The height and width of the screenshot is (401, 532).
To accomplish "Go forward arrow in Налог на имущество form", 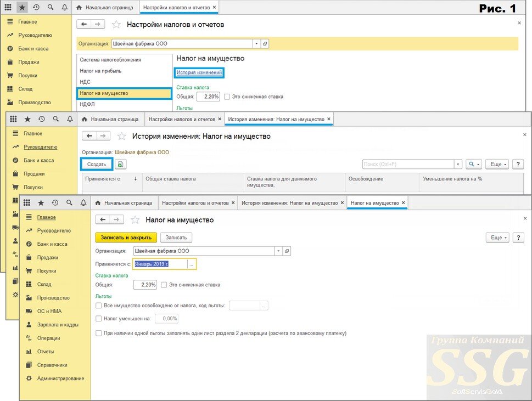I will pyautogui.click(x=116, y=219).
